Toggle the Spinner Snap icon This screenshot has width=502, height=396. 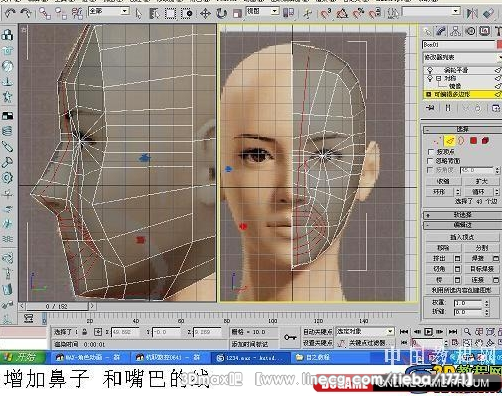(375, 13)
